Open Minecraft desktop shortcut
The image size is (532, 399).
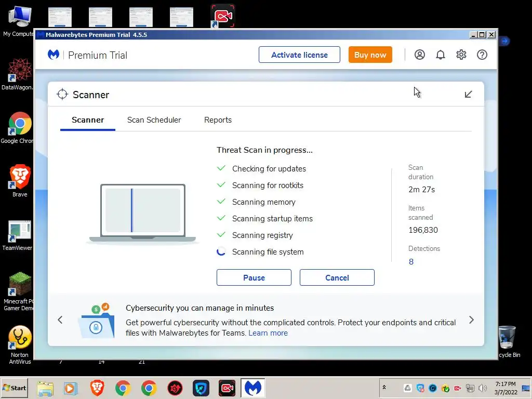pyautogui.click(x=18, y=291)
